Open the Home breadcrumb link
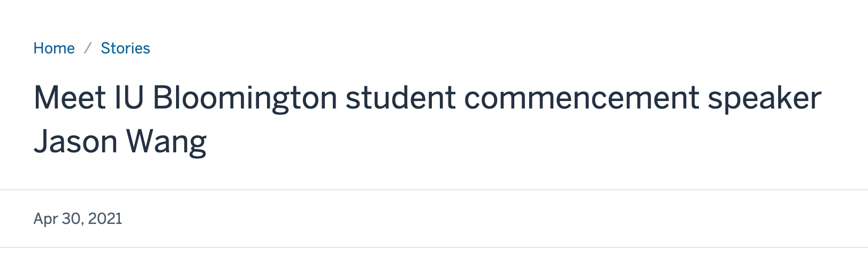This screenshot has width=868, height=279. pos(54,48)
